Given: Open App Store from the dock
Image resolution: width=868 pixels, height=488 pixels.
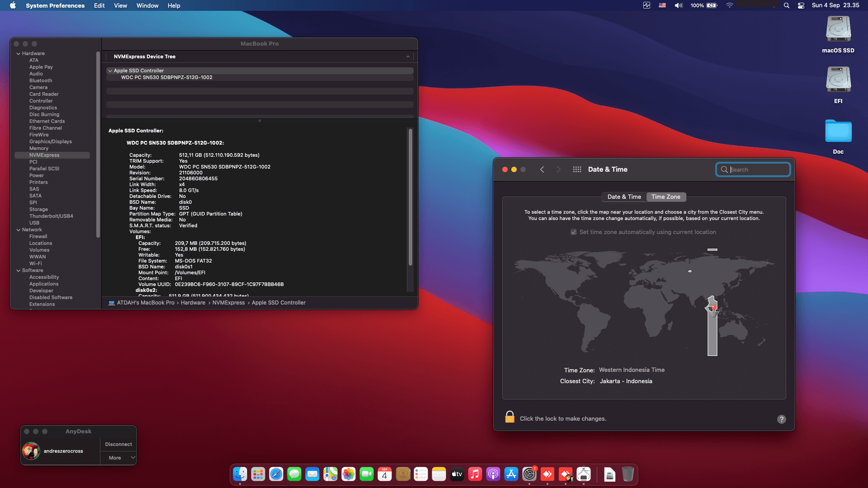Looking at the screenshot, I should click(x=511, y=474).
